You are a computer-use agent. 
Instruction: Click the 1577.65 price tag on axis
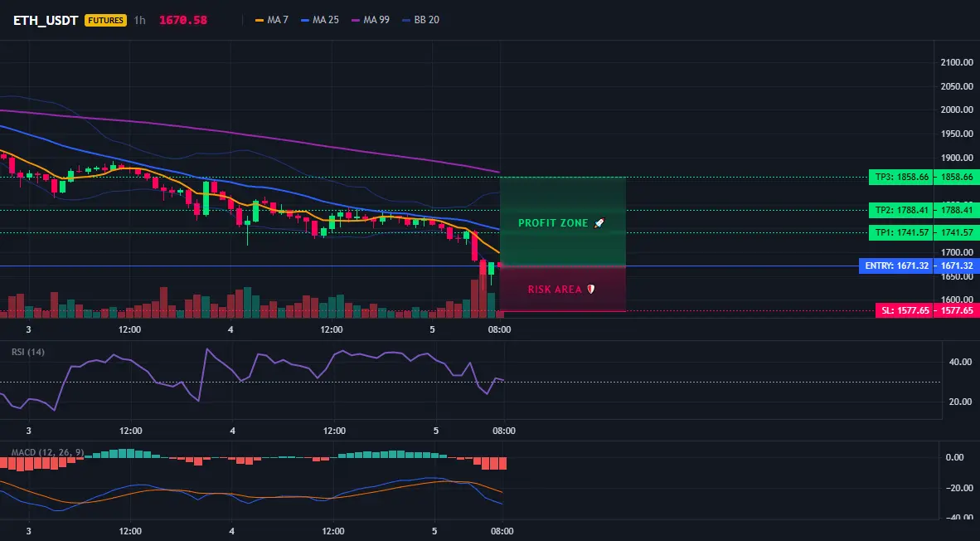[x=957, y=310]
